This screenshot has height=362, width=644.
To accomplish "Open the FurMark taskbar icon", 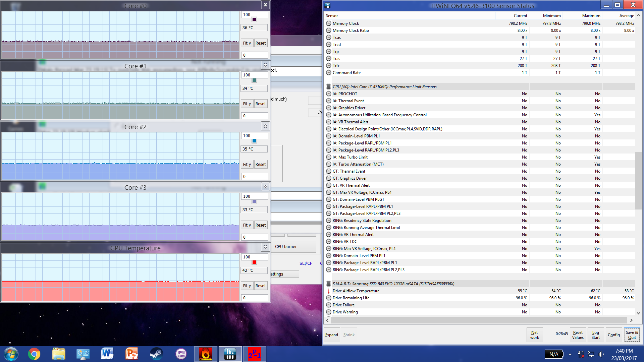I will pyautogui.click(x=205, y=354).
